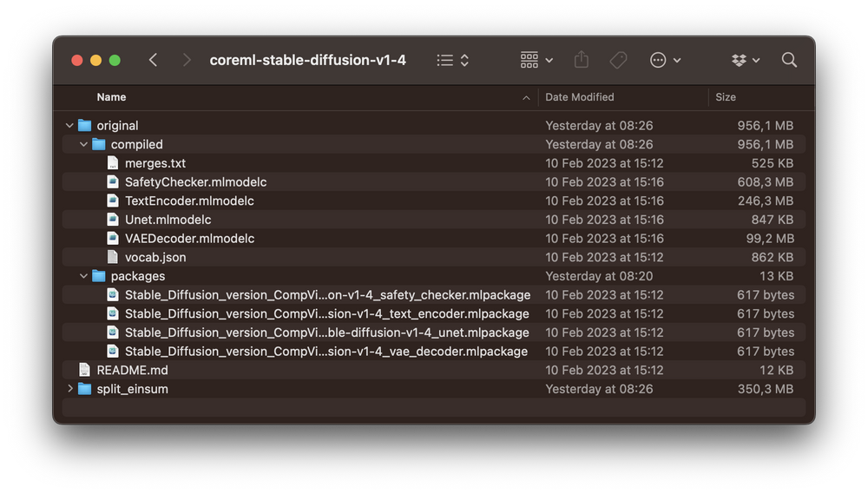
Task: Collapse the packages folder
Action: 83,276
